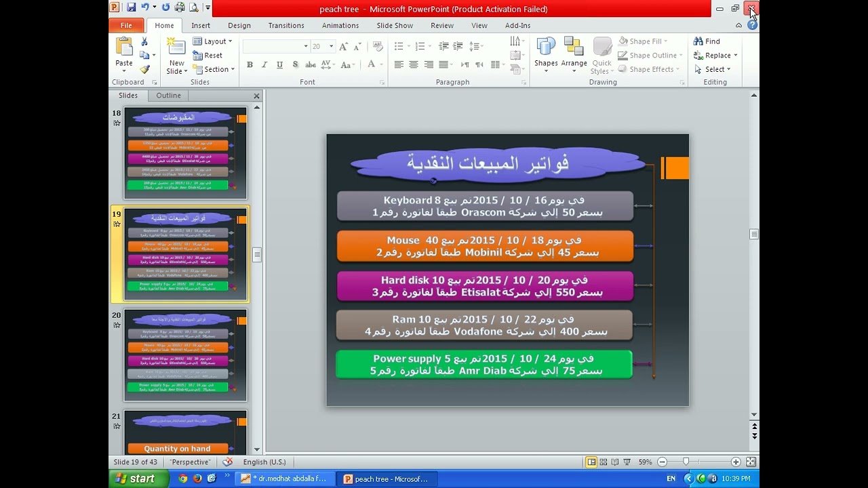Click the Arrange icon in Drawing group
Viewport: 868px width, 488px height.
click(574, 47)
